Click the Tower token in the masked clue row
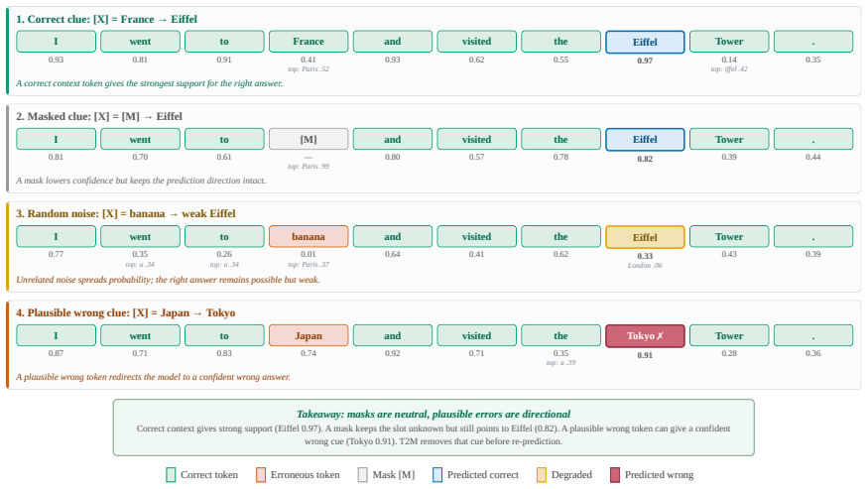The height and width of the screenshot is (489, 868). click(x=729, y=139)
